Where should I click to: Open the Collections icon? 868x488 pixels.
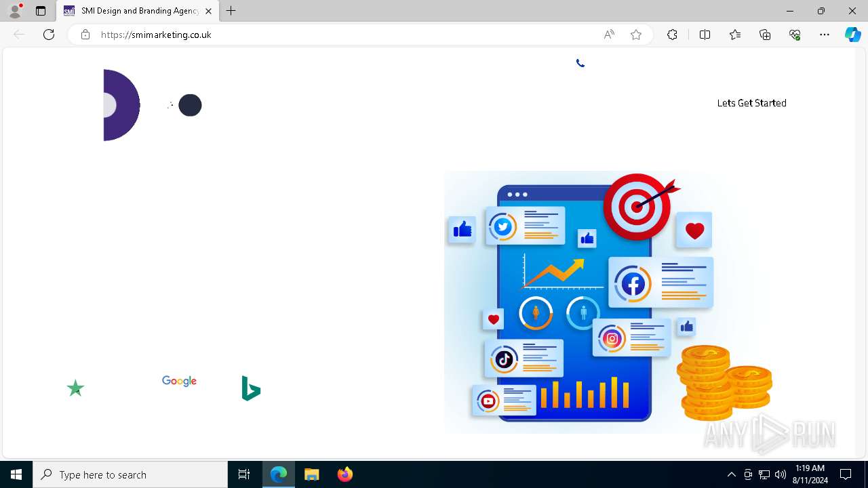tap(765, 35)
